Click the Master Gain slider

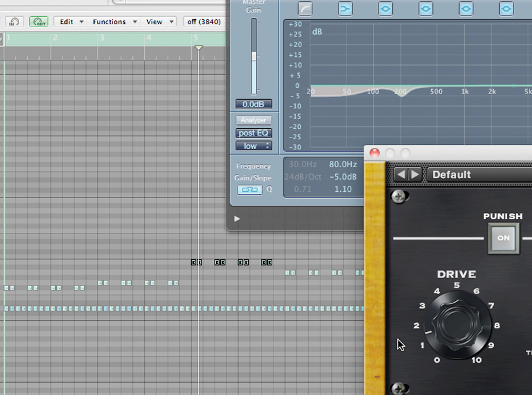click(x=254, y=56)
